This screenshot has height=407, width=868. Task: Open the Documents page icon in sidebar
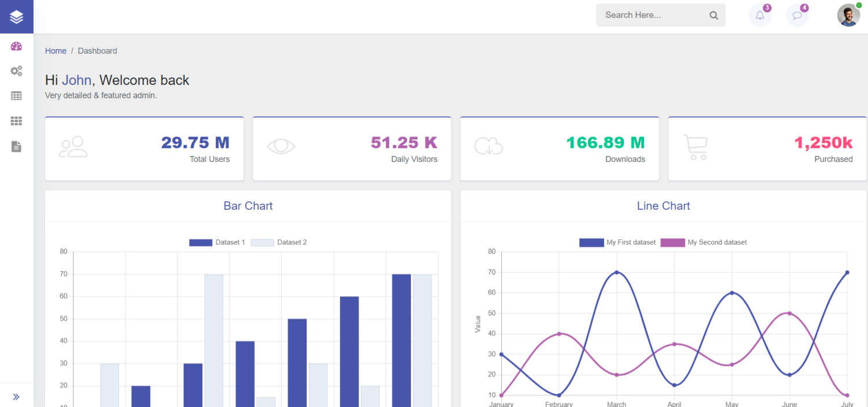16,146
